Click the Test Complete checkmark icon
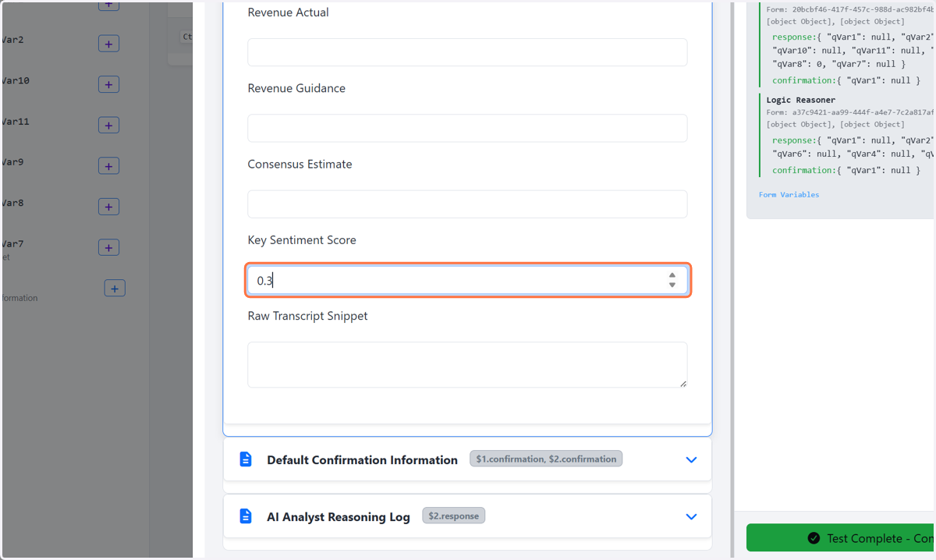Screen dimensions: 936x560 pyautogui.click(x=814, y=538)
